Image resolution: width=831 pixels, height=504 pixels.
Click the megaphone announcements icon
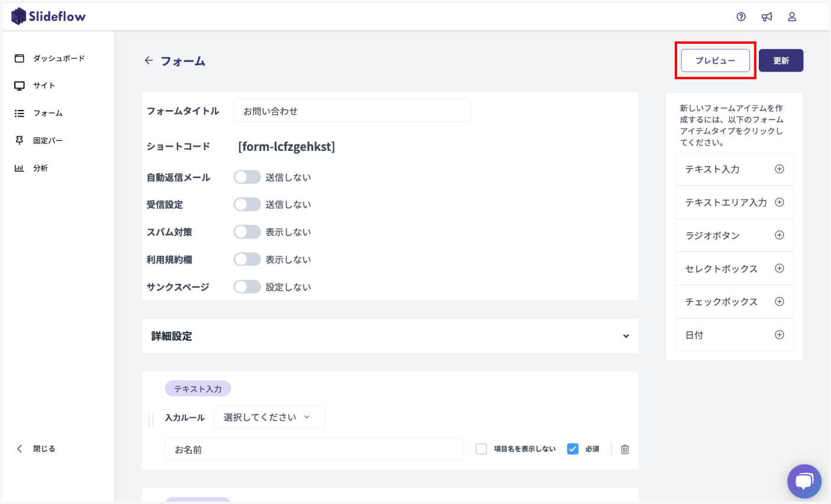click(766, 17)
